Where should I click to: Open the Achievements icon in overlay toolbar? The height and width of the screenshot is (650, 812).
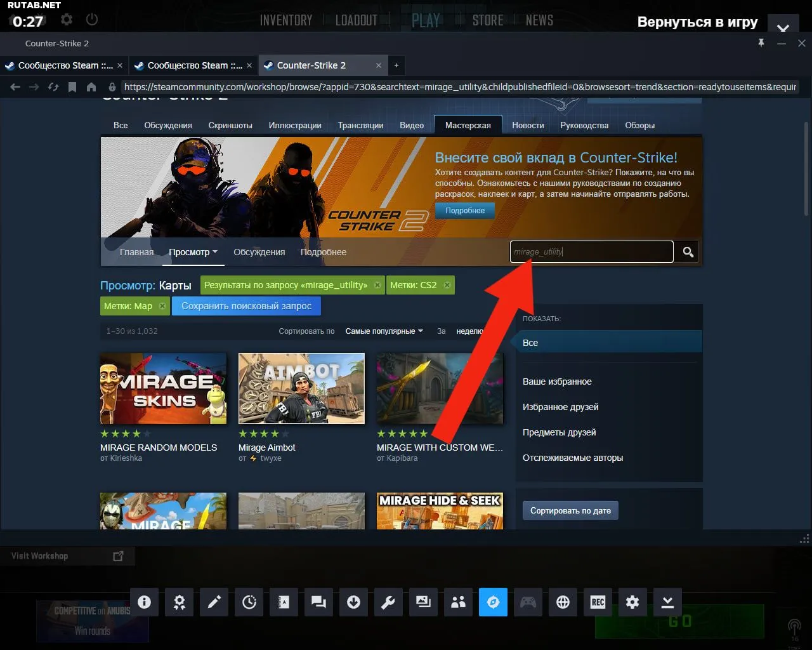point(180,602)
